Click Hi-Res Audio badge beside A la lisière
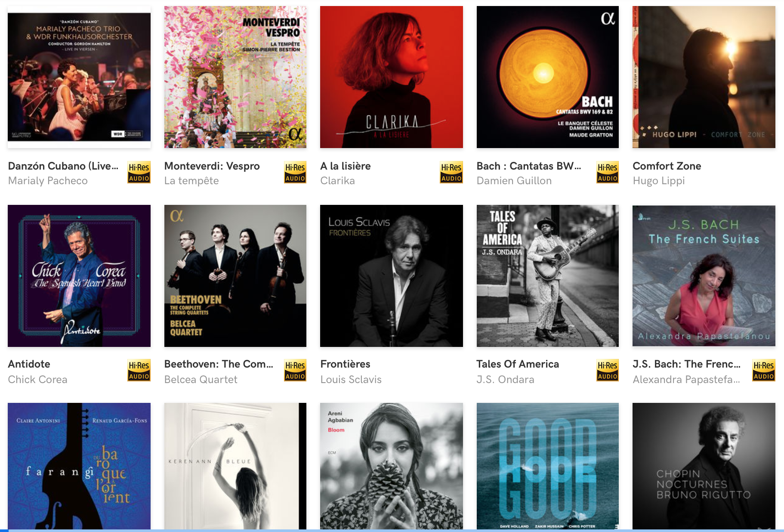Viewport: 784px width, 532px height. 451,172
